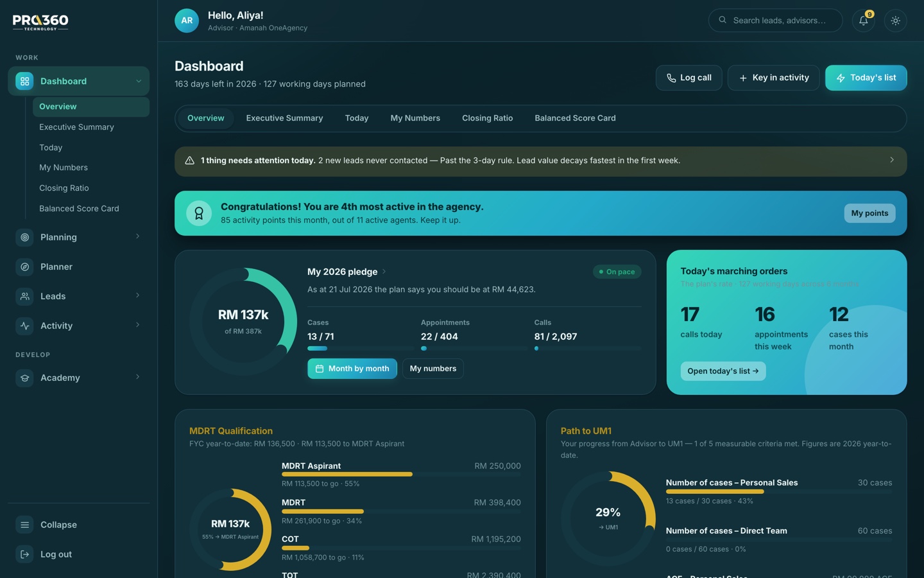The height and width of the screenshot is (578, 924).
Task: Click the magnifier icon in search box
Action: point(723,20)
